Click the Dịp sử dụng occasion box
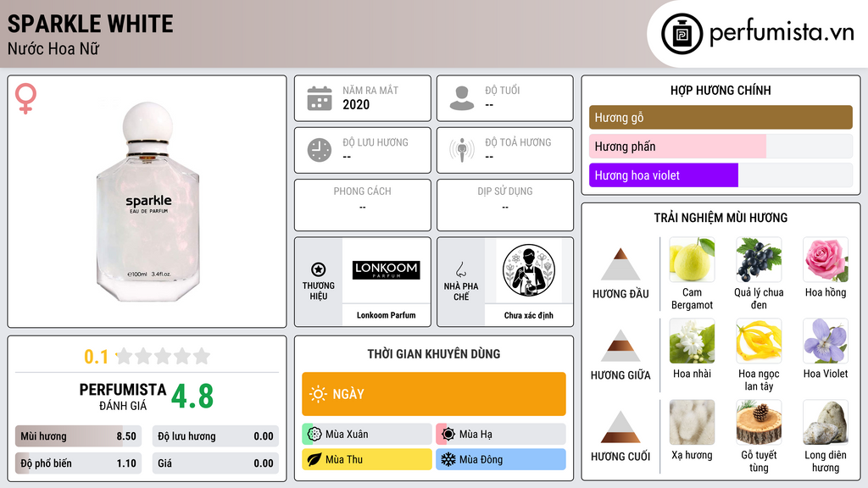This screenshot has height=488, width=868. (x=505, y=205)
